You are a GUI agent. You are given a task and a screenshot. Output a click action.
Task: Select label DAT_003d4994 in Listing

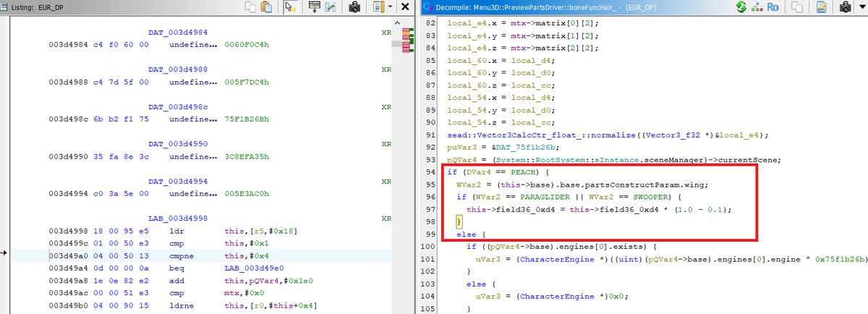[x=177, y=180]
